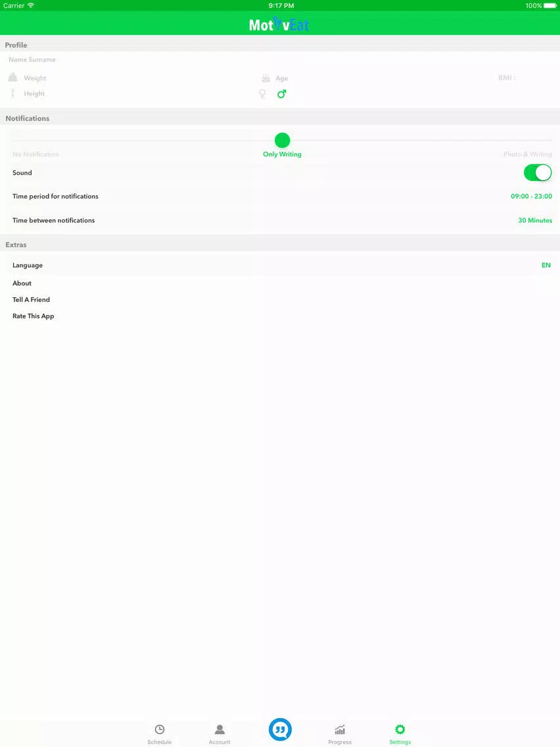
Task: Change the EN language setting
Action: 546,266
